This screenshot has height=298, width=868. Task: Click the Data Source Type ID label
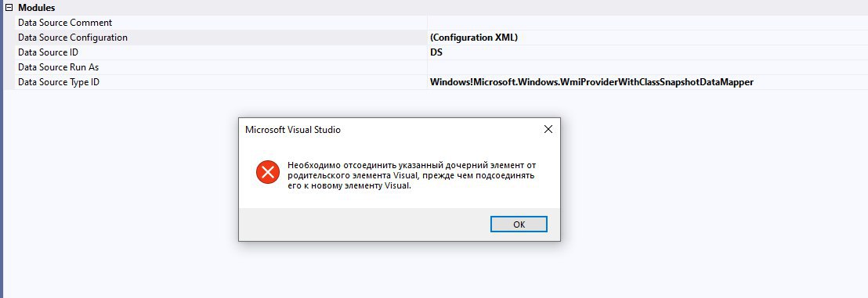[x=59, y=82]
